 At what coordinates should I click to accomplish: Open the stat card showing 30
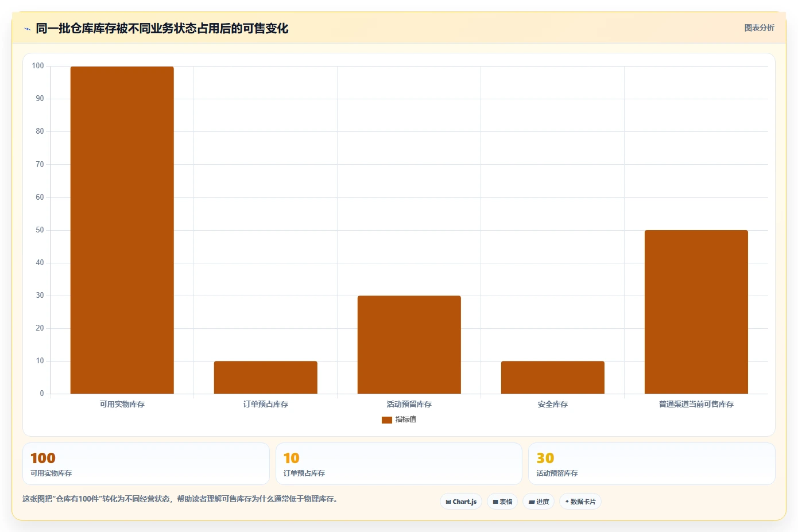pyautogui.click(x=652, y=464)
